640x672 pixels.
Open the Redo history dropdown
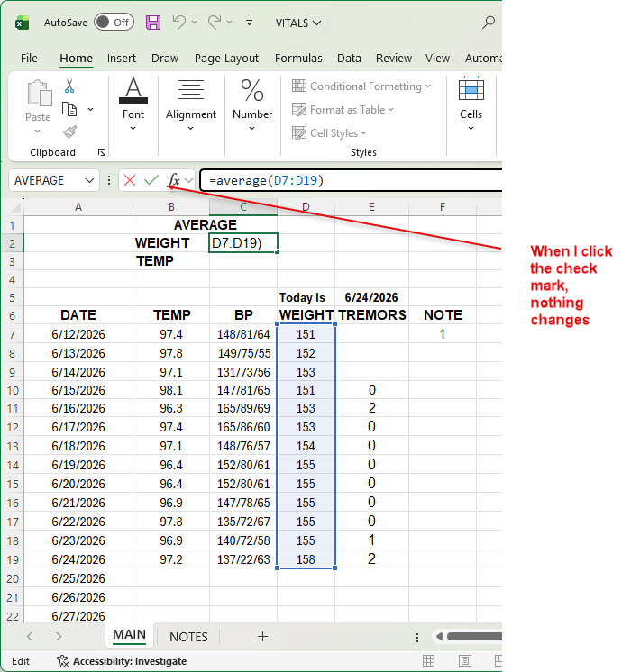click(x=230, y=23)
